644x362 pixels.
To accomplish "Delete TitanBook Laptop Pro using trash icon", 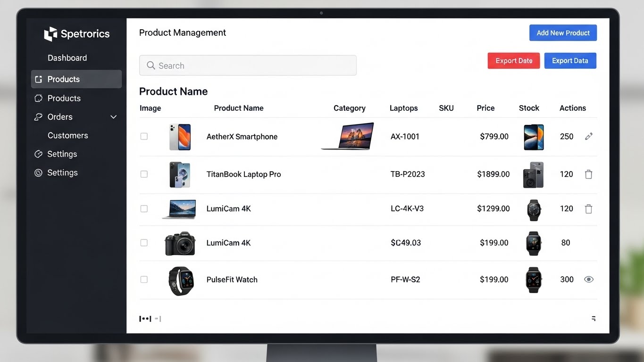I will tap(588, 174).
